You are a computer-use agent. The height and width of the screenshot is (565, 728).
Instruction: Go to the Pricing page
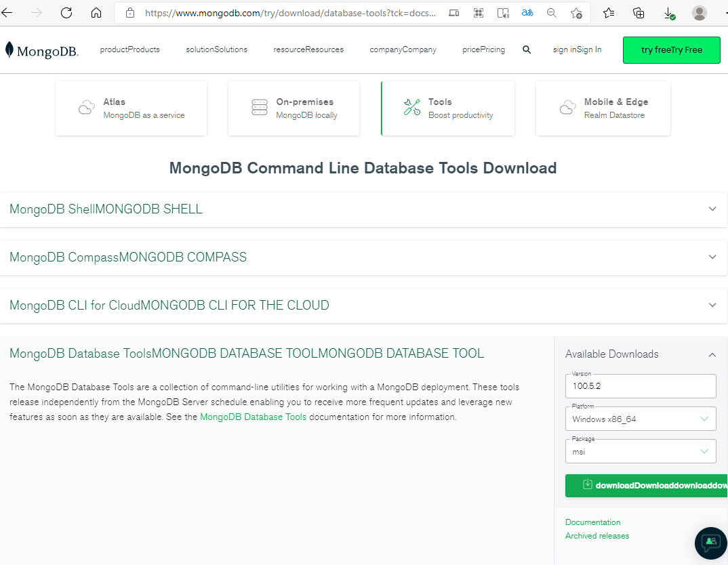483,49
